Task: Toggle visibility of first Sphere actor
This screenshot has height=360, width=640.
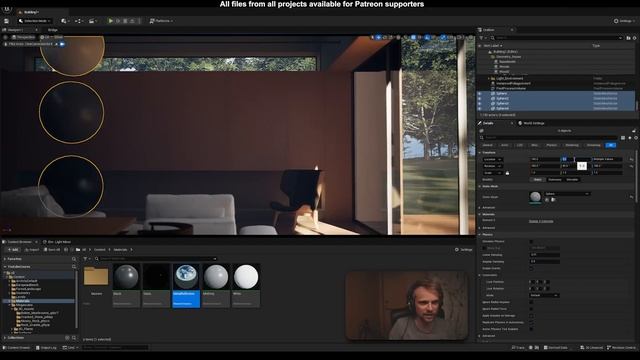Action: [x=480, y=93]
